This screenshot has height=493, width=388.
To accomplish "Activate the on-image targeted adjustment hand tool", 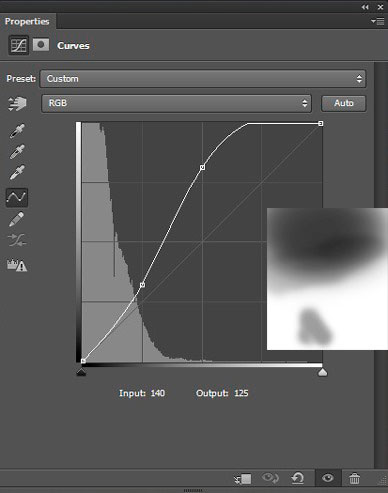I will (17, 104).
